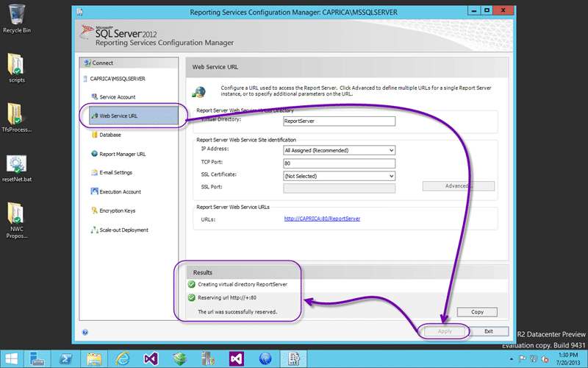Go to the Database page
The width and height of the screenshot is (588, 368).
(x=110, y=135)
